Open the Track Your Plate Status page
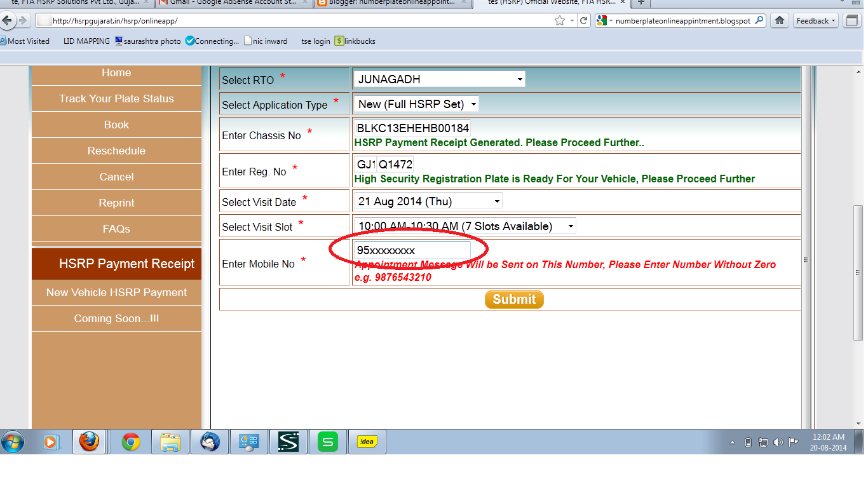Screen dimensions: 868x488 coord(116,98)
